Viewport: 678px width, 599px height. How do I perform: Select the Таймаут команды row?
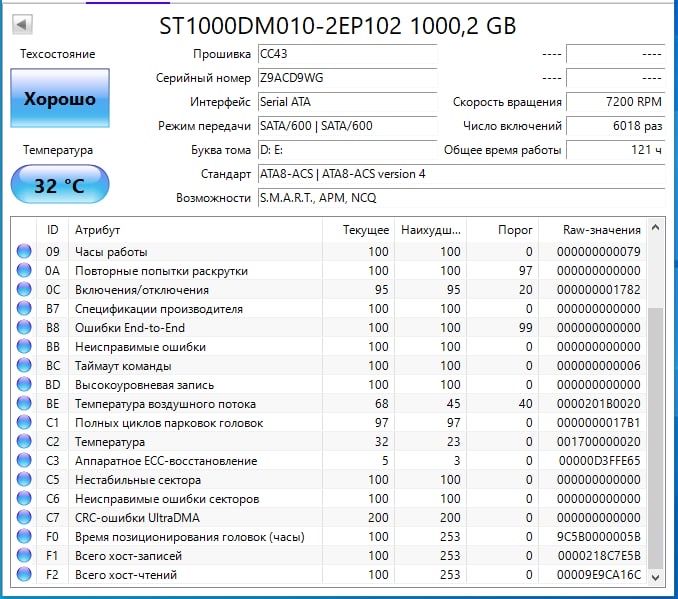329,365
